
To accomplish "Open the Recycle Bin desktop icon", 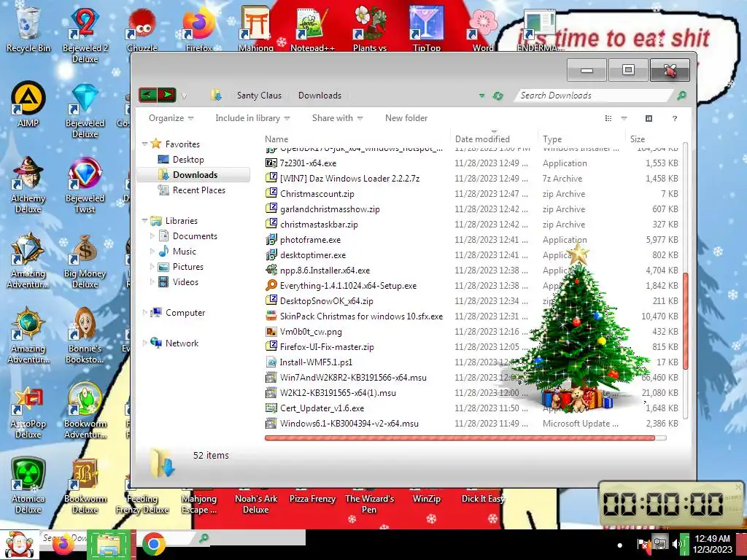I will point(28,28).
